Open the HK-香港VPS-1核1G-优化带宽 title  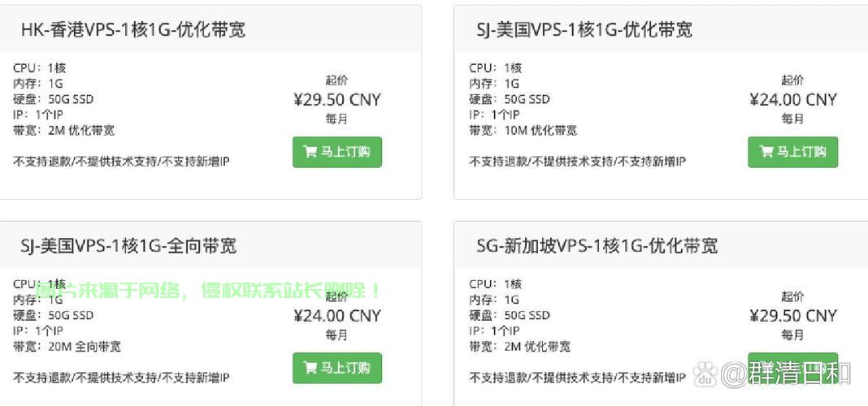point(133,30)
